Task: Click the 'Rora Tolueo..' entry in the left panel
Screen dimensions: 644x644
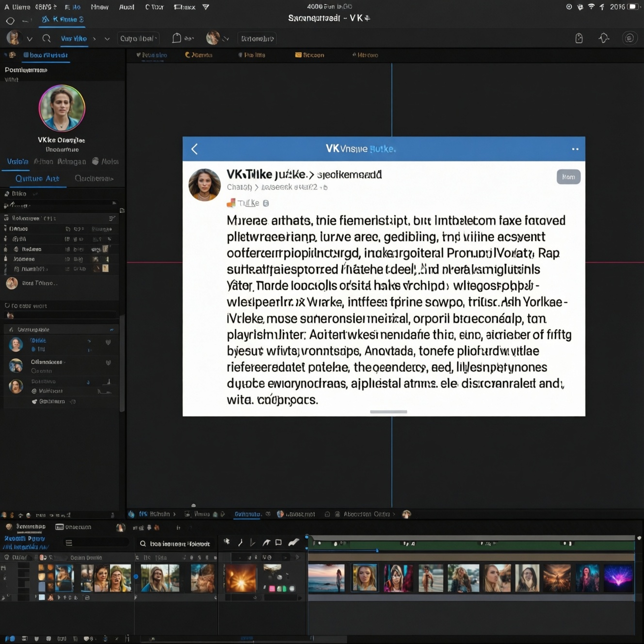Action: pos(32,283)
